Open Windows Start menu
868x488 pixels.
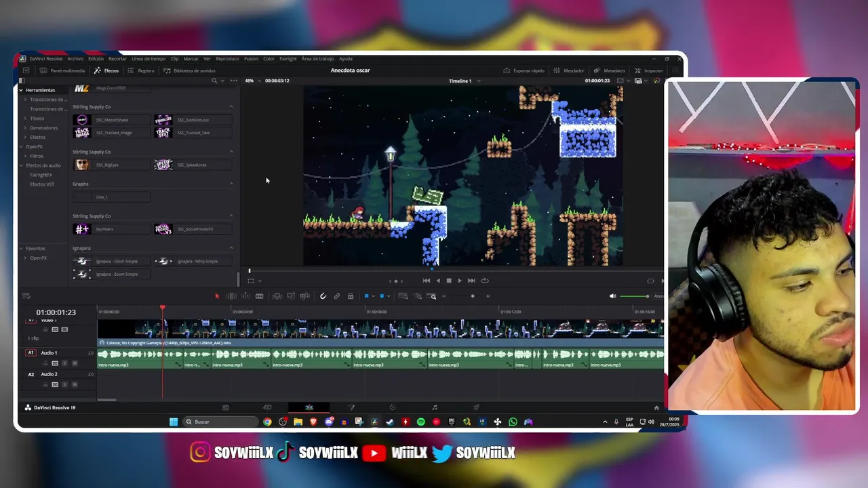174,422
